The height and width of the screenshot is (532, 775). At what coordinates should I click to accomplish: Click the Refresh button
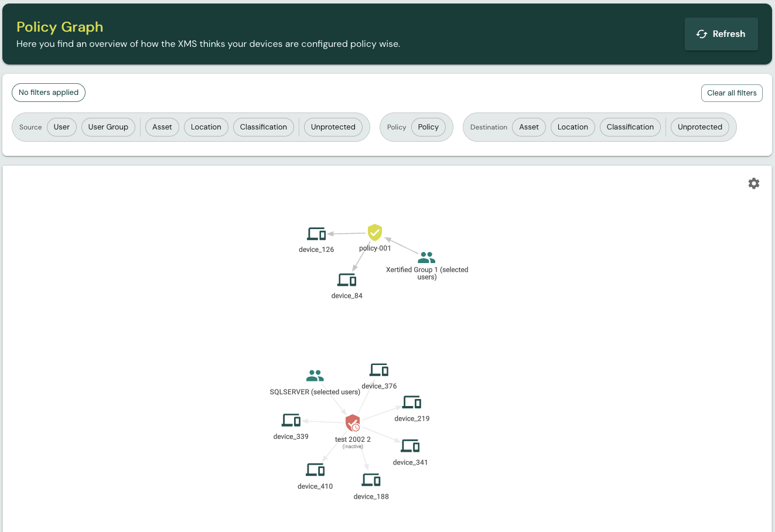click(x=721, y=34)
